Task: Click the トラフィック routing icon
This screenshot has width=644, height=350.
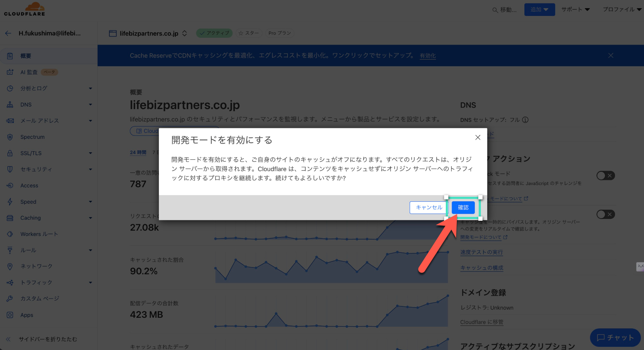Action: point(10,283)
